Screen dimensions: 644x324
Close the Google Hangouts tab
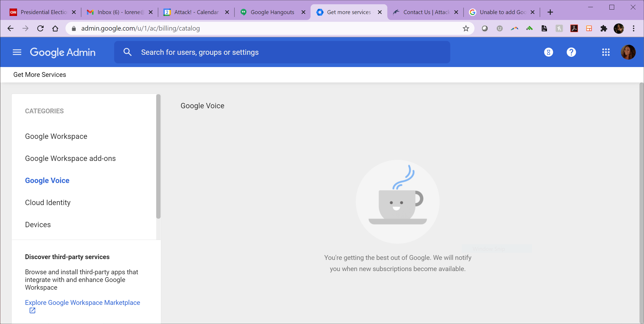pyautogui.click(x=303, y=12)
